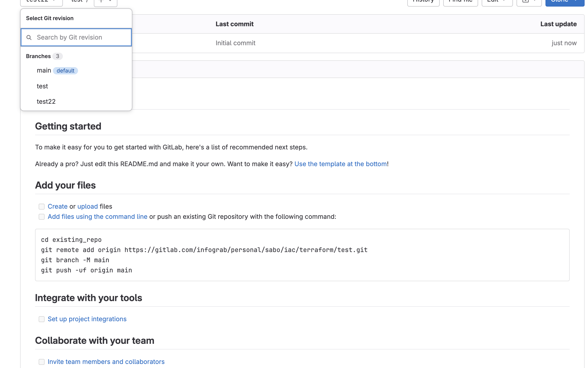Select the test branch from the list
This screenshot has height=368, width=588.
[42, 86]
